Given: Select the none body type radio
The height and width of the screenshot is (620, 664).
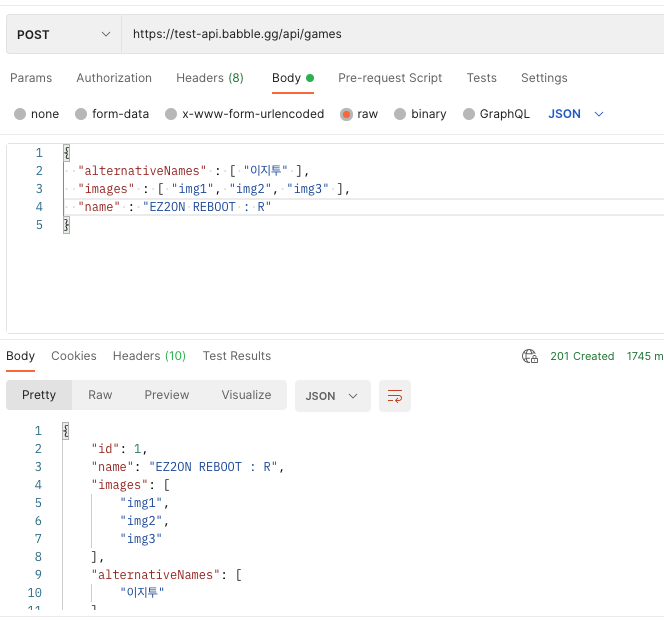Looking at the screenshot, I should pyautogui.click(x=20, y=114).
